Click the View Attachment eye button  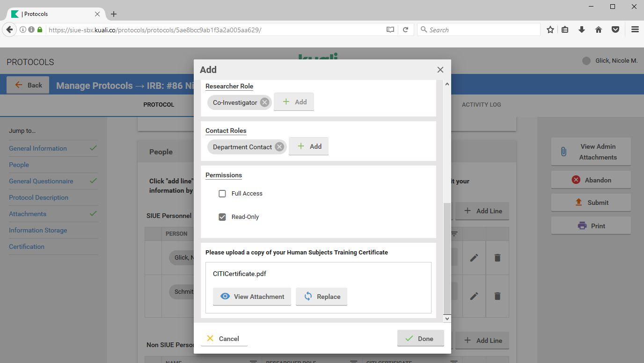tap(252, 297)
